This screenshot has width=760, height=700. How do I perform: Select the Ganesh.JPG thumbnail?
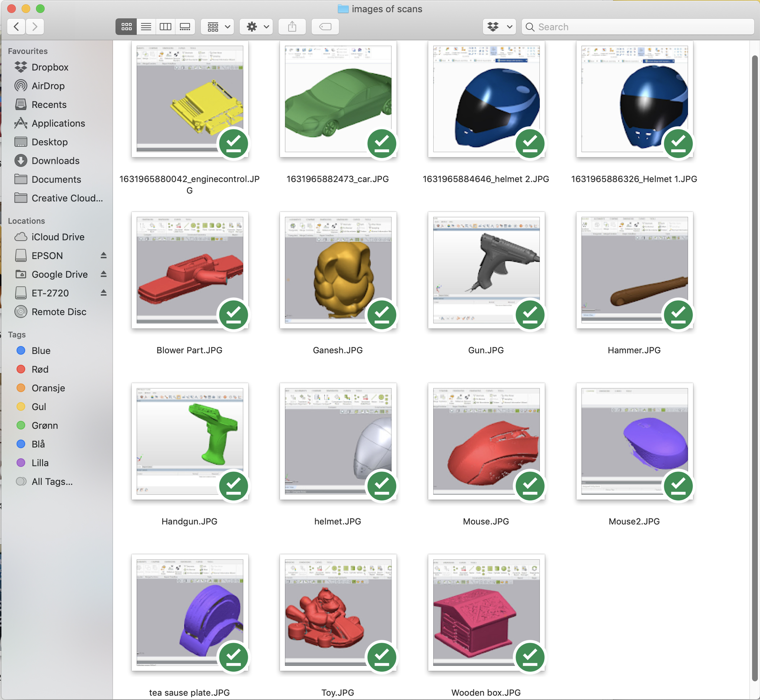point(337,270)
